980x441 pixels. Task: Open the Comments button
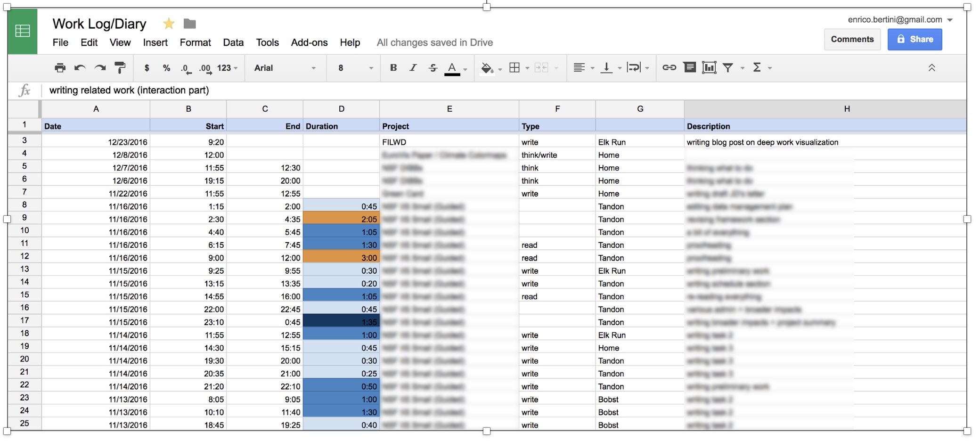click(x=852, y=39)
